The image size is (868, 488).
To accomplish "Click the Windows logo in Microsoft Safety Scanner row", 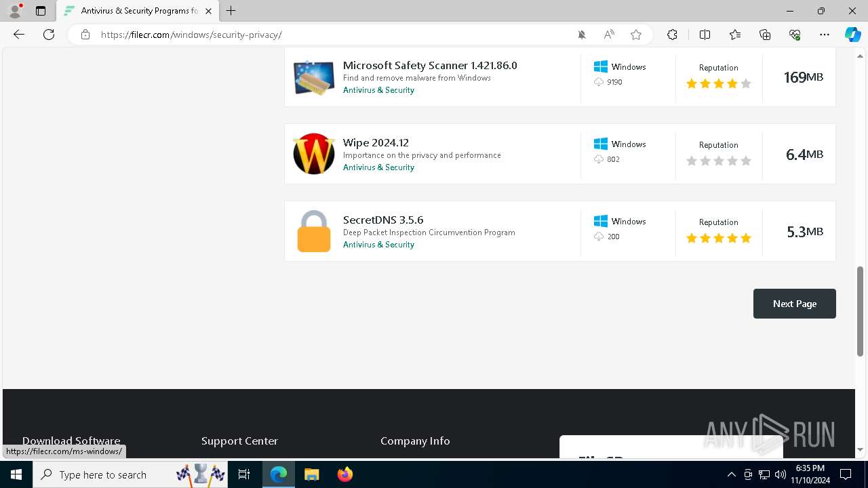I will point(601,66).
